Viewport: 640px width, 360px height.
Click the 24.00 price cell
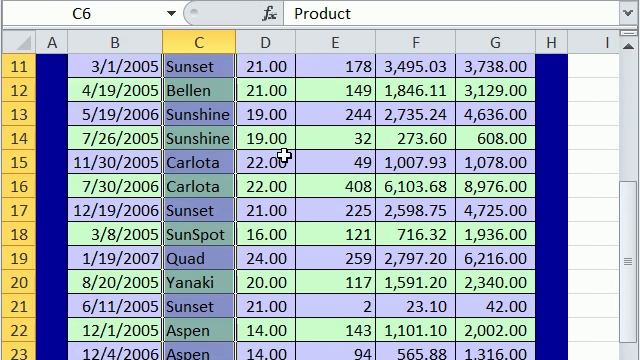(266, 258)
